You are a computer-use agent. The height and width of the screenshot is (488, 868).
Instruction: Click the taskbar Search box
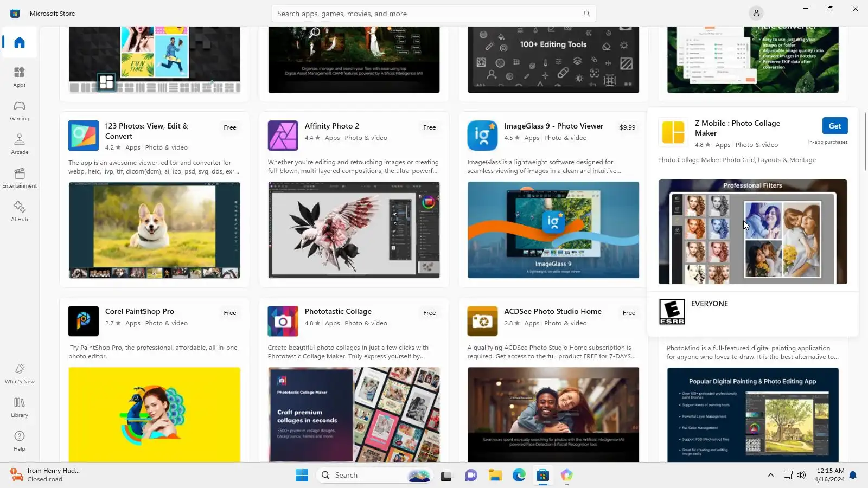pyautogui.click(x=374, y=476)
